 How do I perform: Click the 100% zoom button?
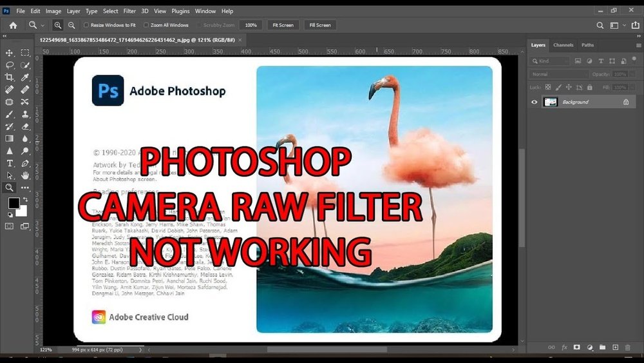pyautogui.click(x=251, y=25)
